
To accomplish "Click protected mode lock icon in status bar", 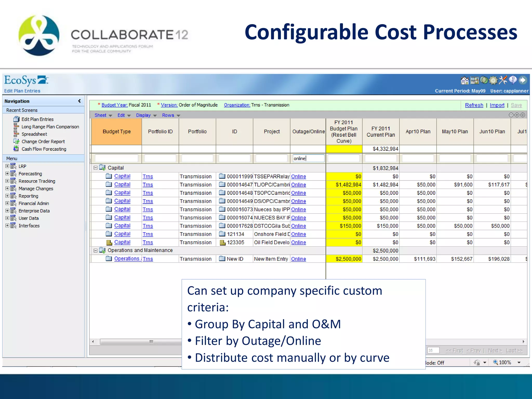I will coord(477,362).
